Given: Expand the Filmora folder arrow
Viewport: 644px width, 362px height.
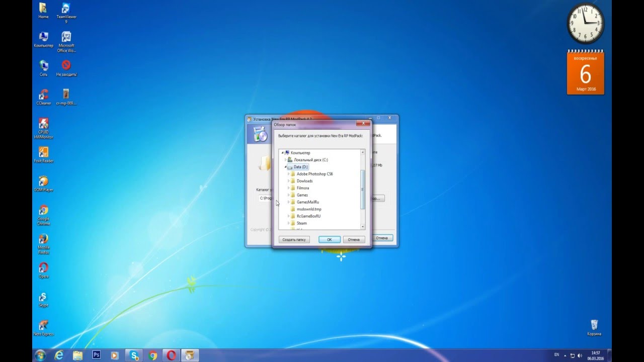Looking at the screenshot, I should point(289,188).
